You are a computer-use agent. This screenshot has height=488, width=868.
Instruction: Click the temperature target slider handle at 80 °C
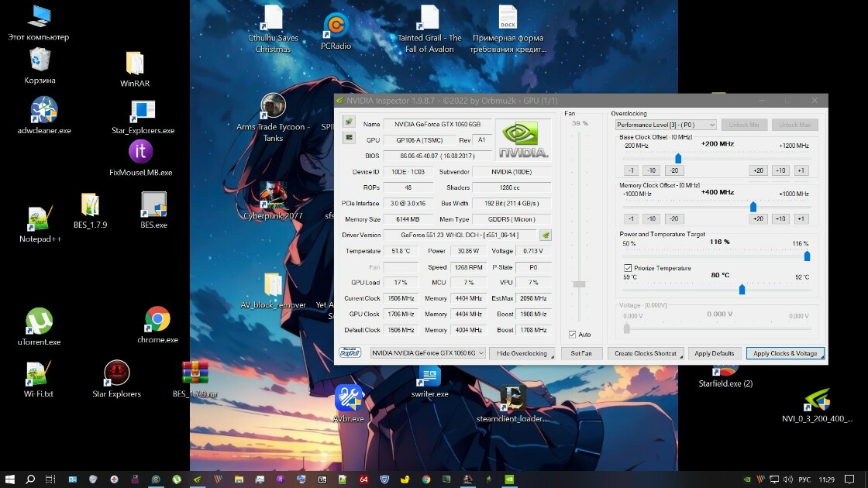[742, 290]
